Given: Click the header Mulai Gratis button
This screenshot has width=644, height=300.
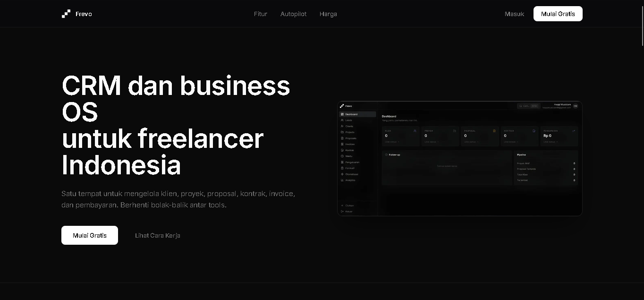Looking at the screenshot, I should tap(558, 14).
